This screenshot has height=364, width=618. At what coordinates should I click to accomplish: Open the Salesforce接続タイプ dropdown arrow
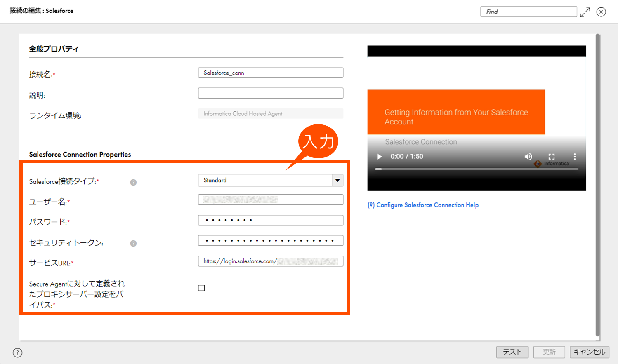337,180
